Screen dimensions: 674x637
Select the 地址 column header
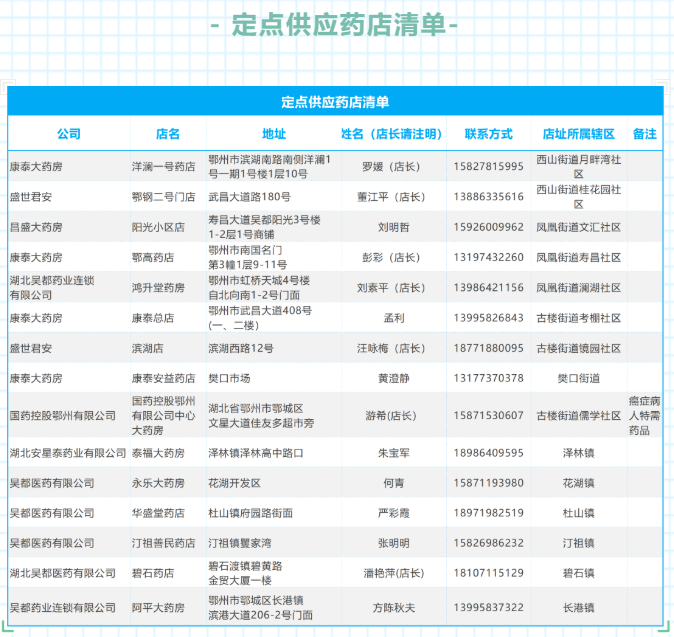click(x=273, y=134)
